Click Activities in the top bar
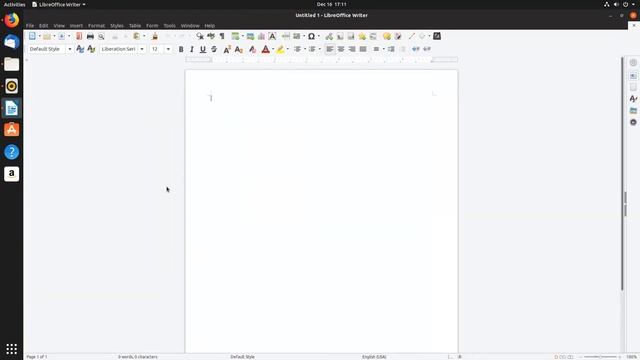 (14, 4)
